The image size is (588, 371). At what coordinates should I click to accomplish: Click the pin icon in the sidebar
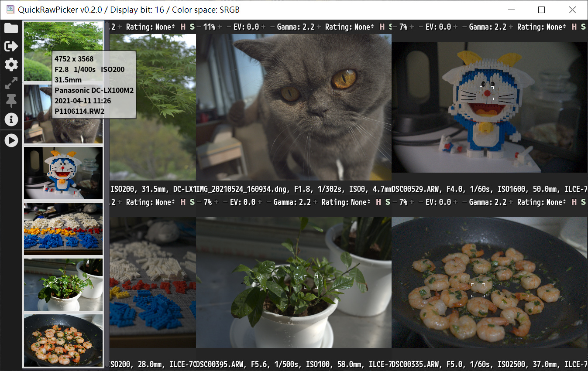point(11,101)
